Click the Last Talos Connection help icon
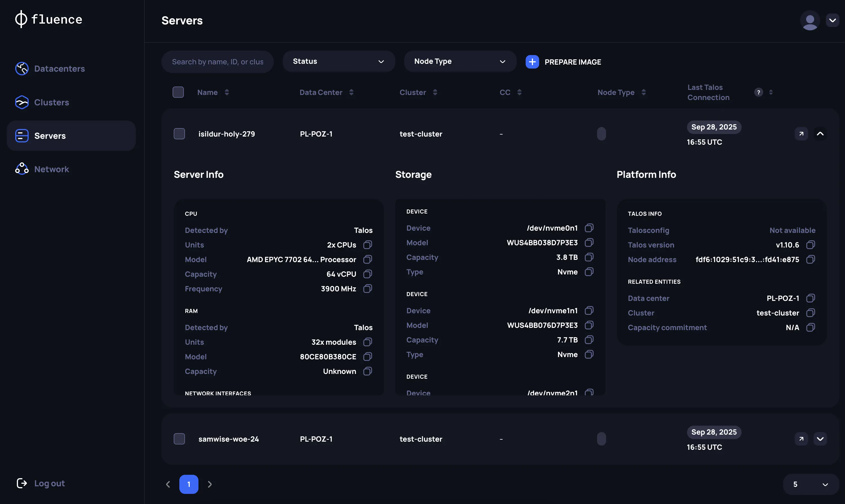The width and height of the screenshot is (845, 504). [758, 92]
